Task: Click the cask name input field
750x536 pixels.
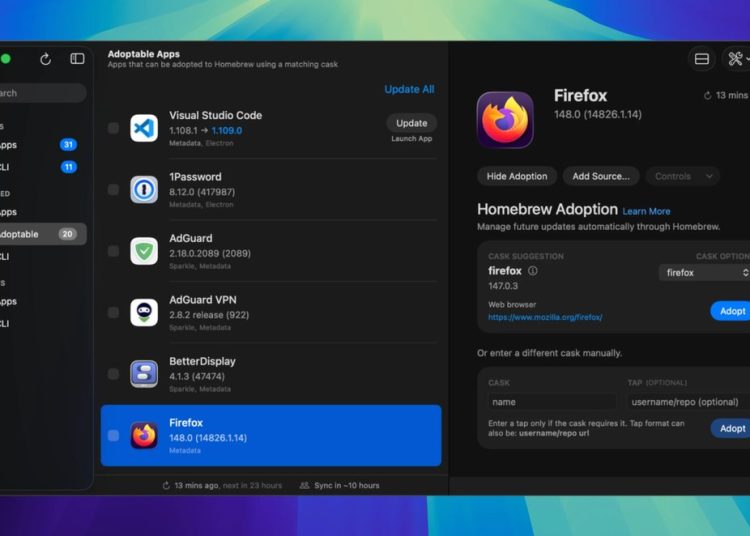Action: pyautogui.click(x=552, y=402)
